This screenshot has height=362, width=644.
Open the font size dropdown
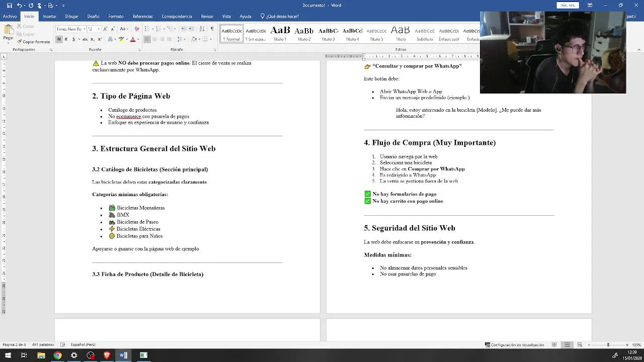coord(99,29)
